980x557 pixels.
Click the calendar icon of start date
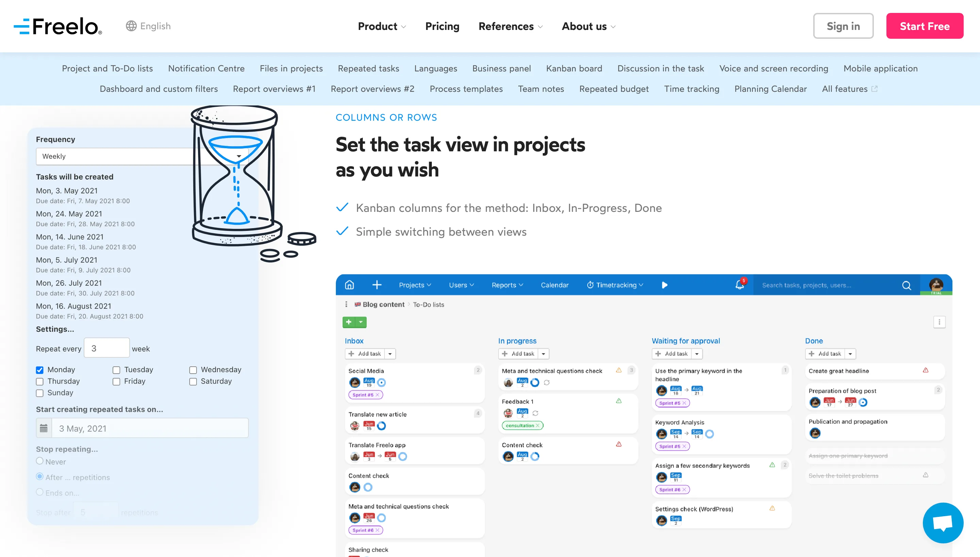tap(44, 428)
